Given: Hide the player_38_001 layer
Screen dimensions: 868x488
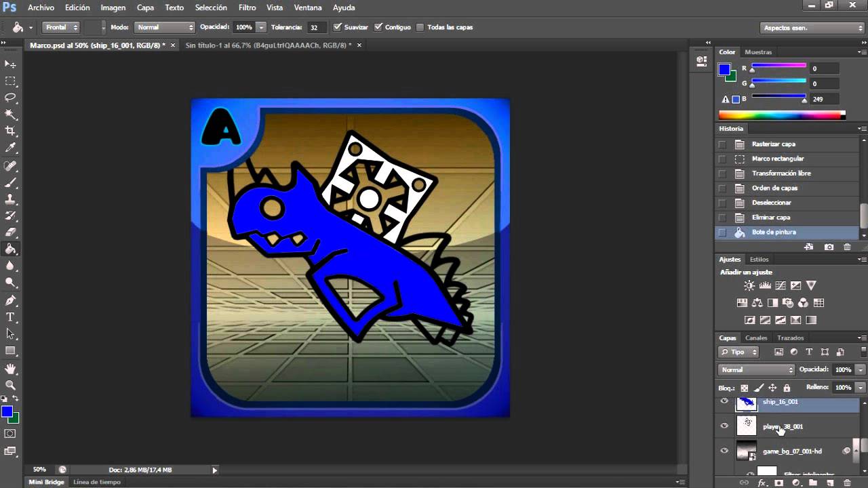Looking at the screenshot, I should pos(724,426).
